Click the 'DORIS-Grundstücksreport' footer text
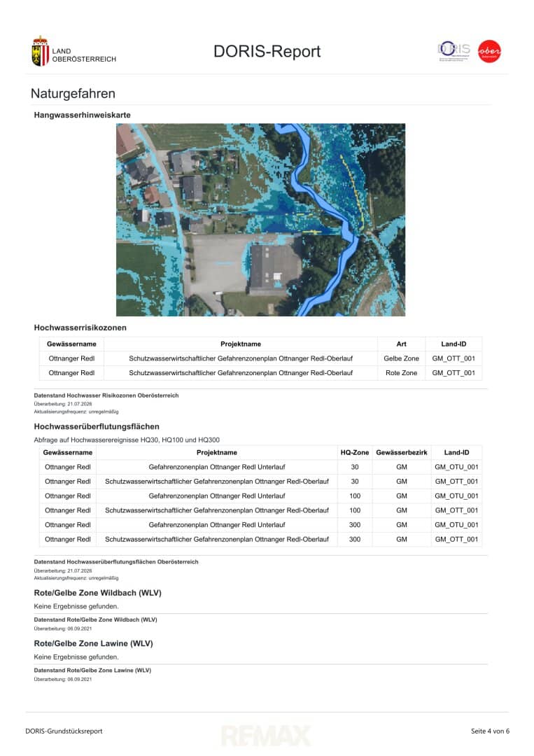This screenshot has height=756, width=534. pyautogui.click(x=64, y=731)
